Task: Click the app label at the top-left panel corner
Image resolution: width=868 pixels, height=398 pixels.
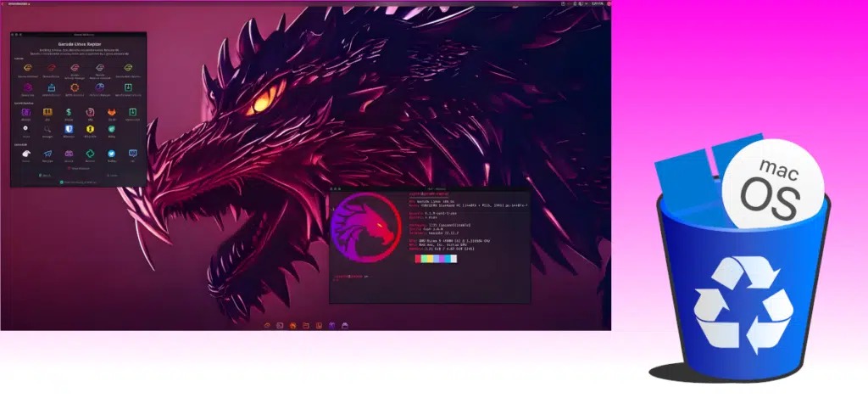Action: [x=19, y=3]
